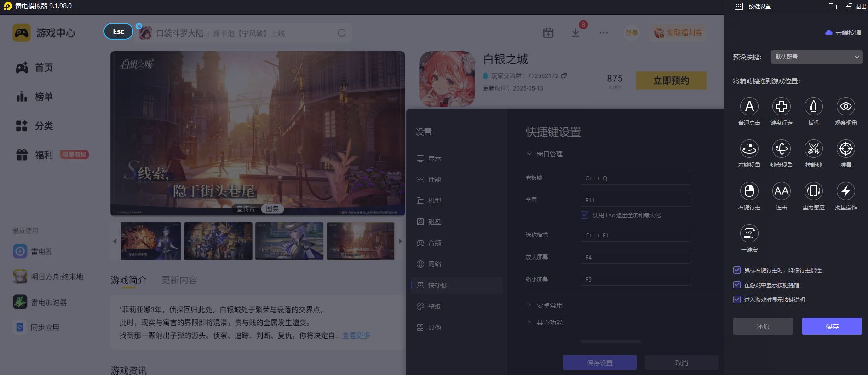
Task: Remove the Esc key mapping bubble
Action: coord(139,26)
